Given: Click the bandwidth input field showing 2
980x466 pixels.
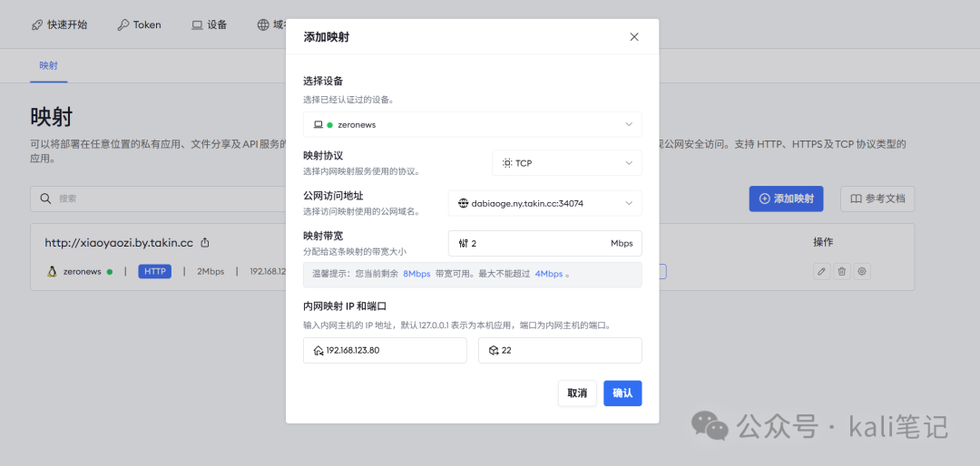Looking at the screenshot, I should [535, 244].
